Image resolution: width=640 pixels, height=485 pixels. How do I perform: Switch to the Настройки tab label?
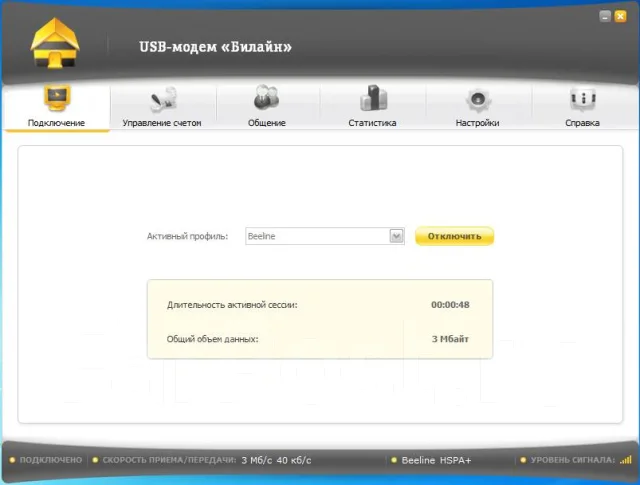[x=477, y=123]
